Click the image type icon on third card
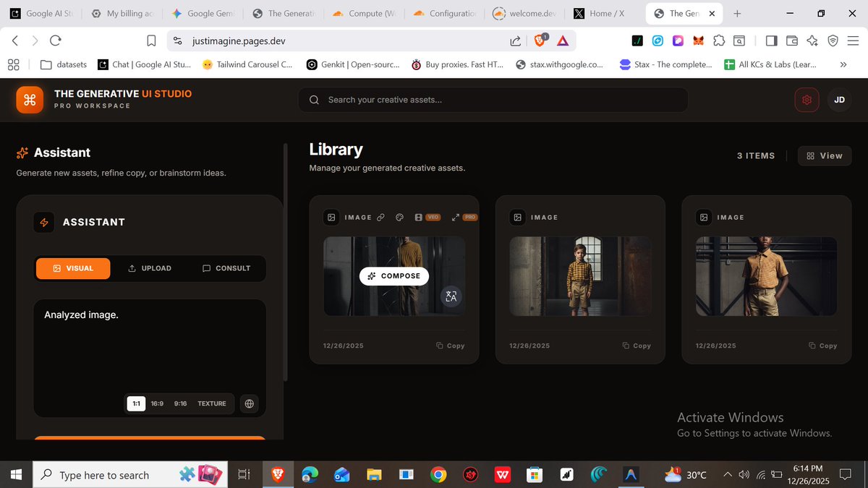 (x=705, y=217)
